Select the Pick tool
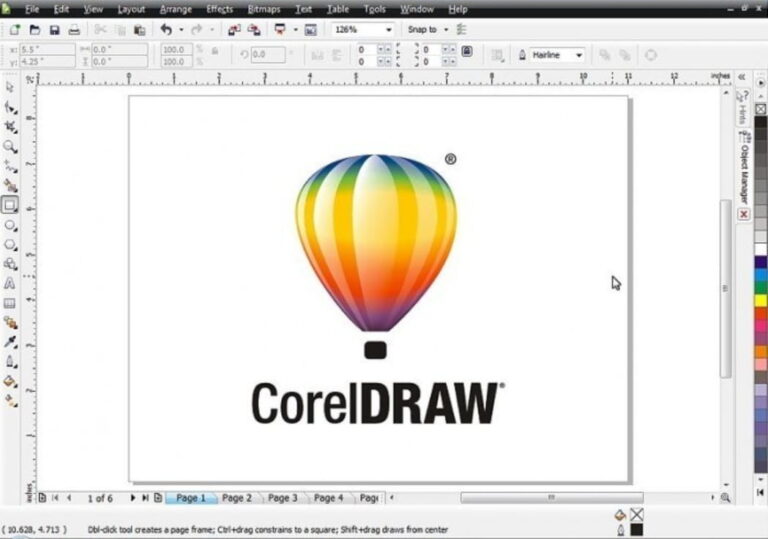Image resolution: width=768 pixels, height=539 pixels. click(10, 87)
